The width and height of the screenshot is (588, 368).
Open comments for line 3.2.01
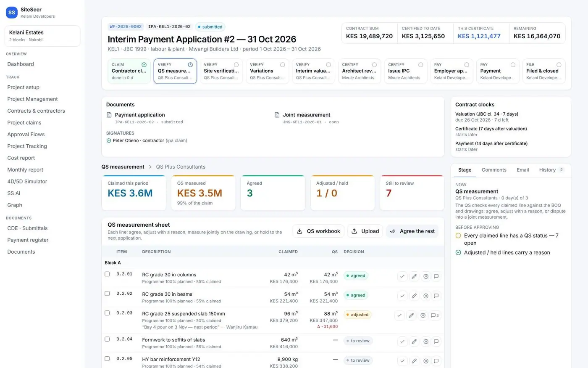[x=436, y=276]
